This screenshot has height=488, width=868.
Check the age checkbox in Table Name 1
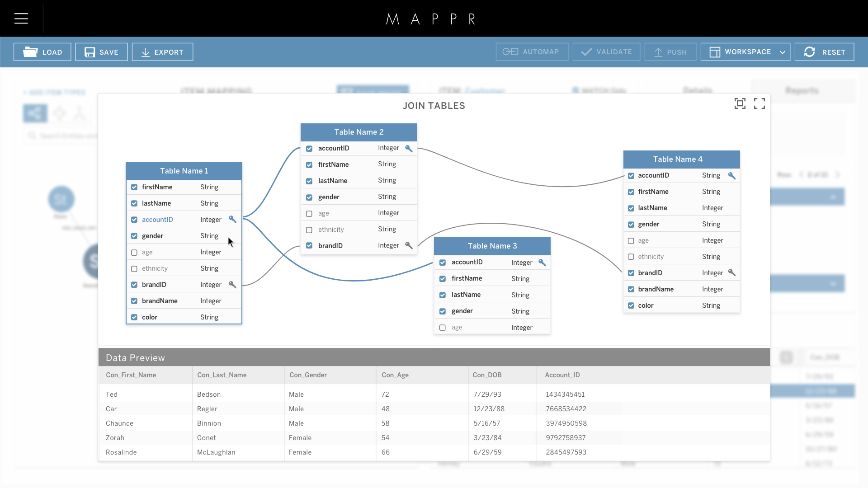[x=134, y=253]
